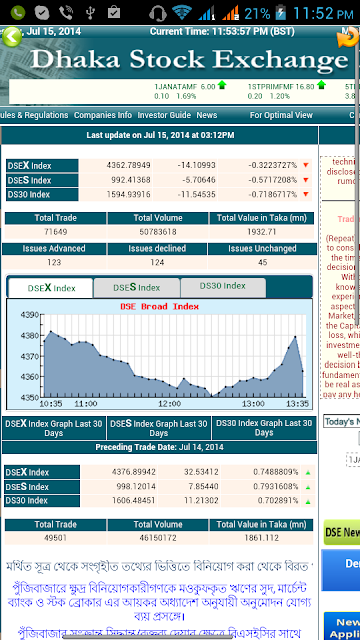This screenshot has width=360, height=640.
Task: Tap green up arrow for preceding DSEX Index
Action: click(x=308, y=472)
